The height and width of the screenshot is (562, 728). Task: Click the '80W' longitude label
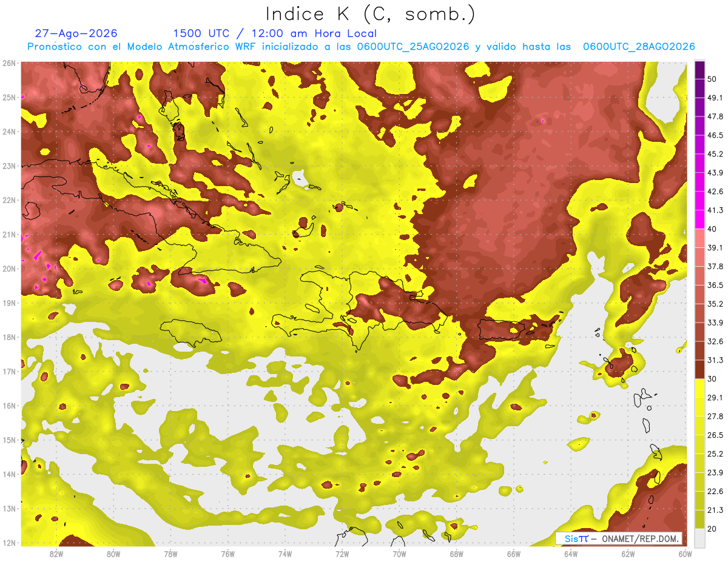[x=113, y=554]
